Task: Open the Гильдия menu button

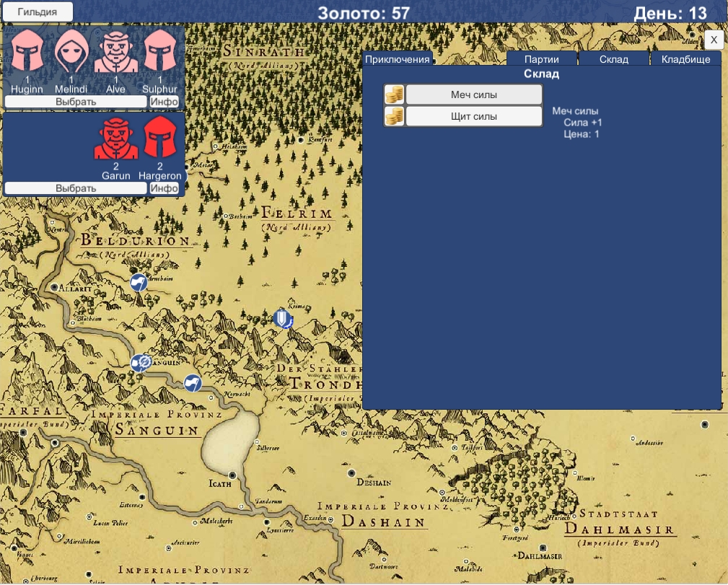Action: tap(38, 12)
